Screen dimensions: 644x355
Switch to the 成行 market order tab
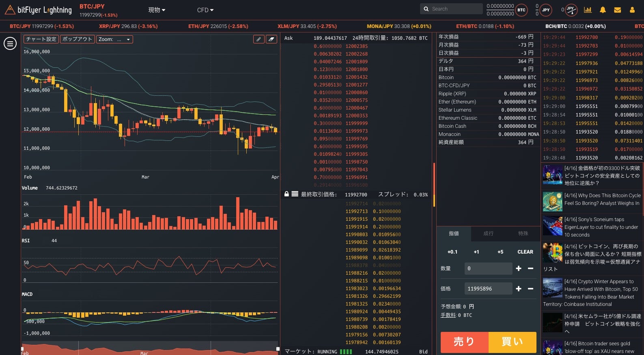point(488,233)
